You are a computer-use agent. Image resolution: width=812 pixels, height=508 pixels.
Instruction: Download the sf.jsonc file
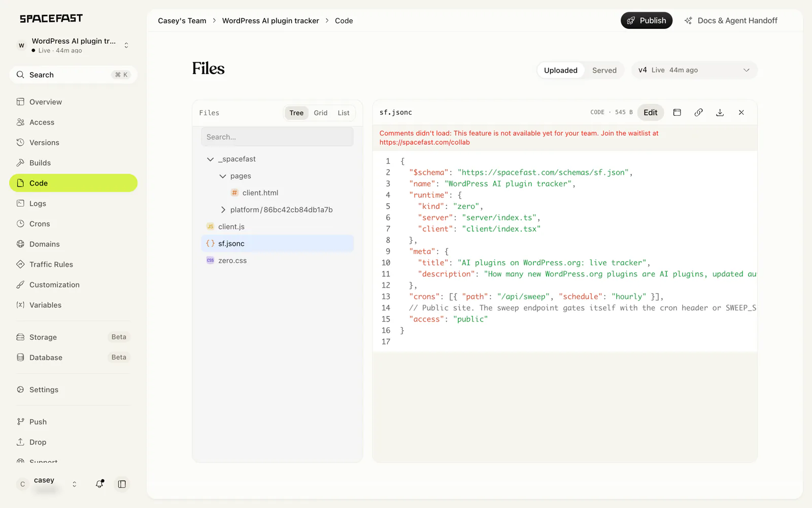(720, 112)
